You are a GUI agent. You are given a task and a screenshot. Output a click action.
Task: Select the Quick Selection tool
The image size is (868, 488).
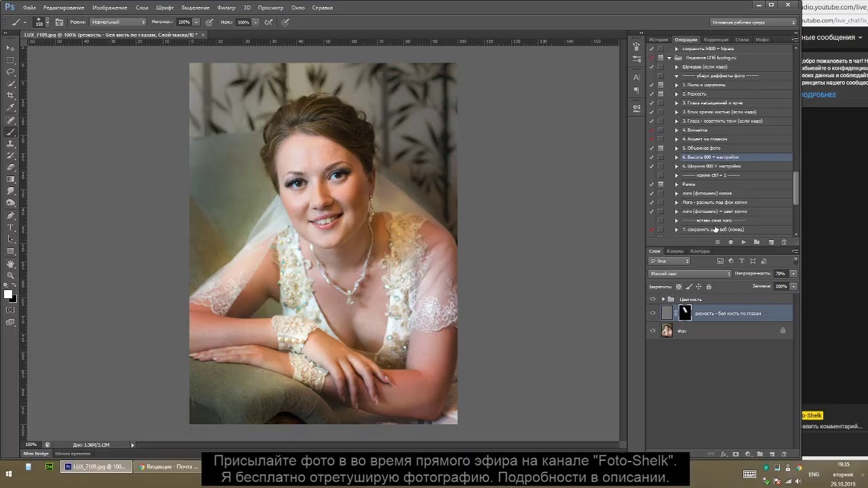click(11, 84)
